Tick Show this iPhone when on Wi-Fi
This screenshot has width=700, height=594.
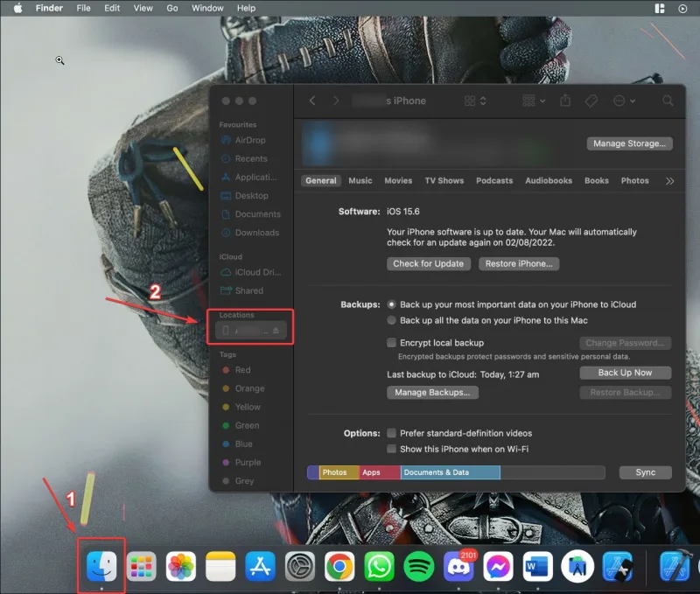pyautogui.click(x=391, y=449)
